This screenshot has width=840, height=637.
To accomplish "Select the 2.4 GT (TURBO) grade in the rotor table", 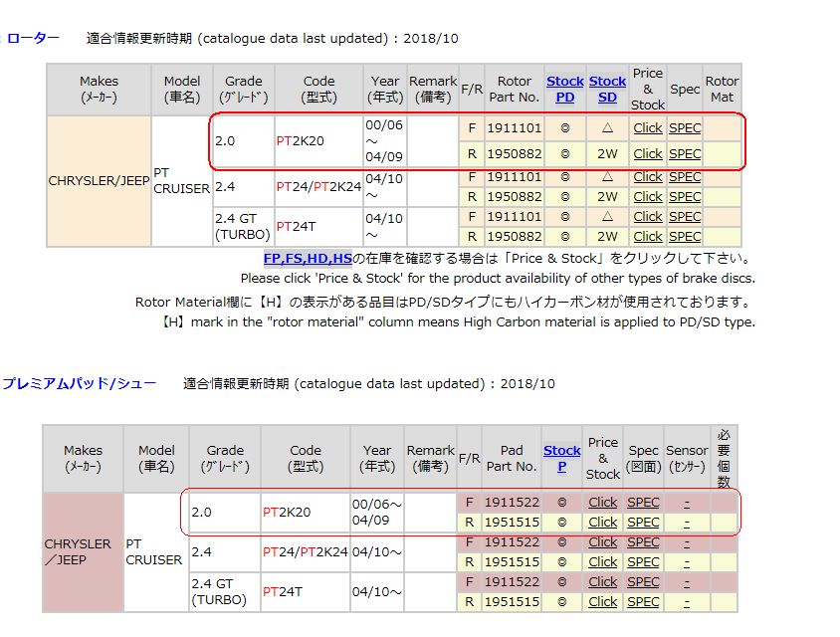I will coord(243,227).
